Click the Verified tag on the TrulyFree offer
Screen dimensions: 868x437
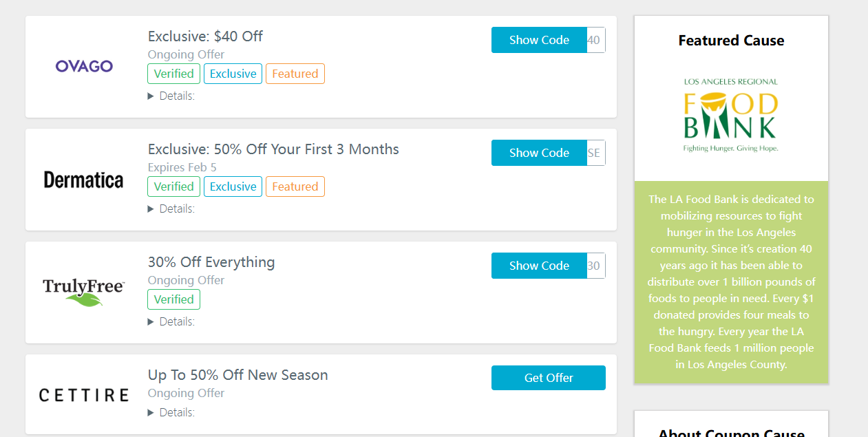click(x=173, y=299)
